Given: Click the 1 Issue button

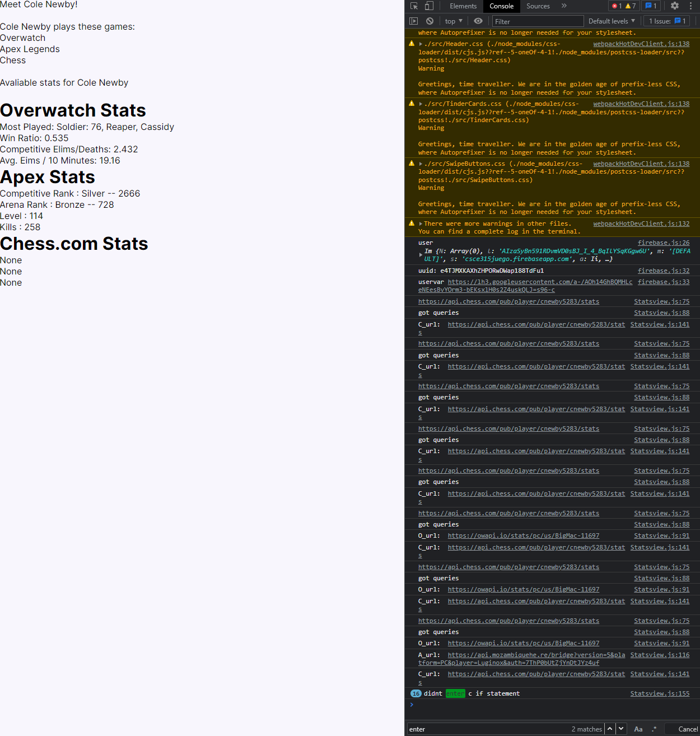Looking at the screenshot, I should [x=668, y=21].
